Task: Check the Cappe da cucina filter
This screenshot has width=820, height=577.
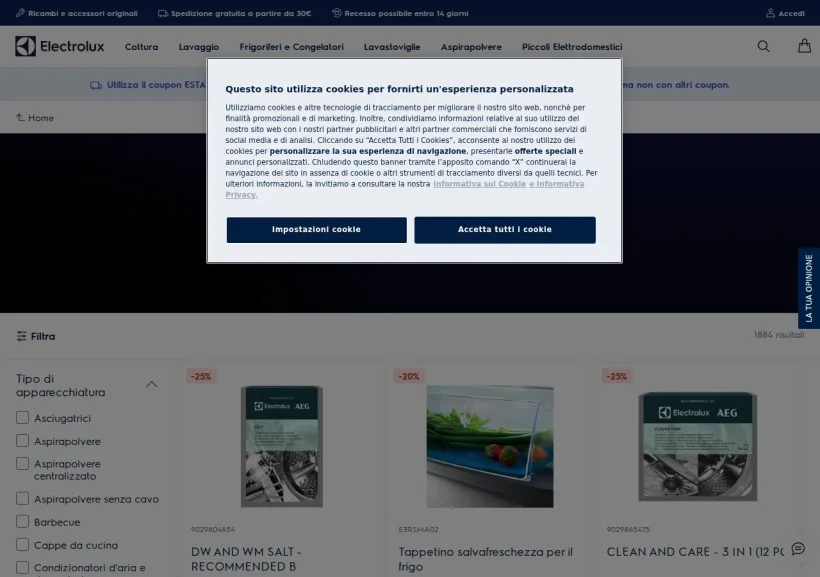Action: pyautogui.click(x=22, y=544)
